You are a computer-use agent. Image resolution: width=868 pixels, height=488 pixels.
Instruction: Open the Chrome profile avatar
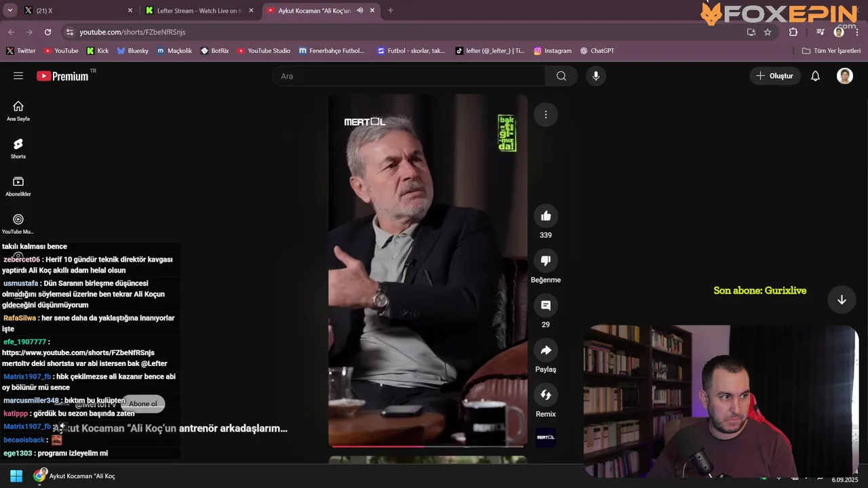839,32
